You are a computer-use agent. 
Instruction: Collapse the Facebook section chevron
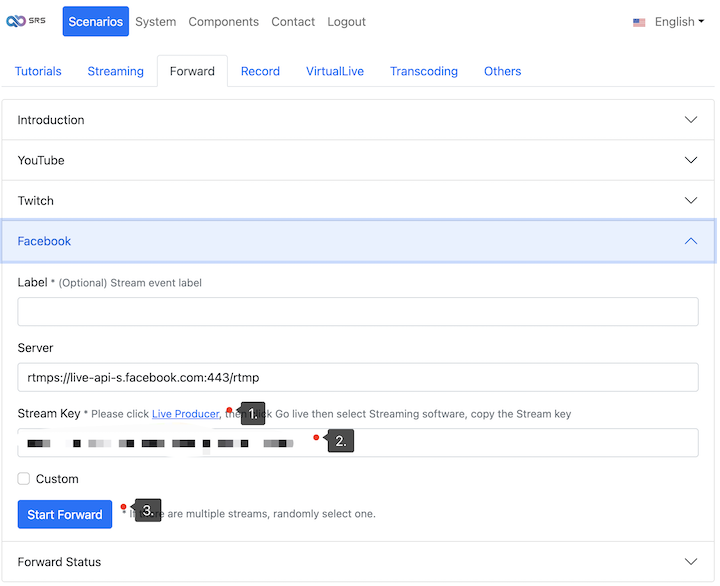tap(691, 241)
